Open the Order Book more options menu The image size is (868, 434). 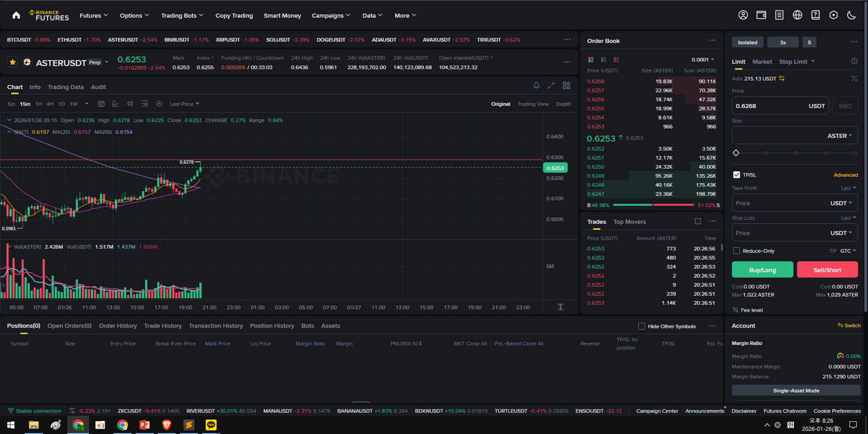(x=712, y=41)
